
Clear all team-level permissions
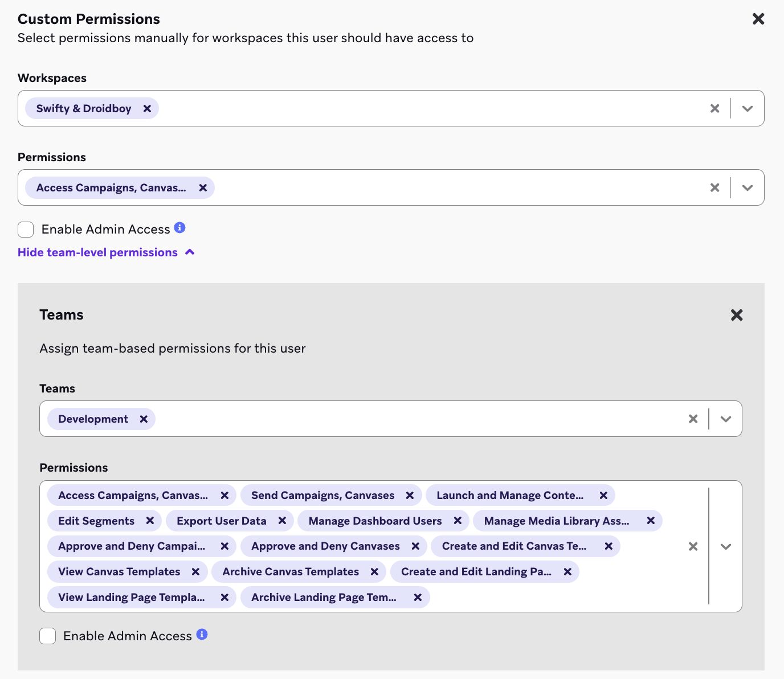693,546
